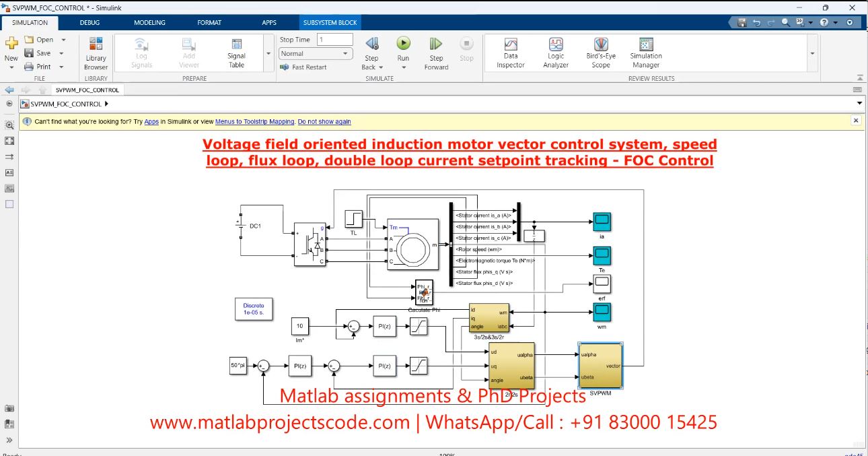Expand the model path dropdown at right

pos(859,104)
